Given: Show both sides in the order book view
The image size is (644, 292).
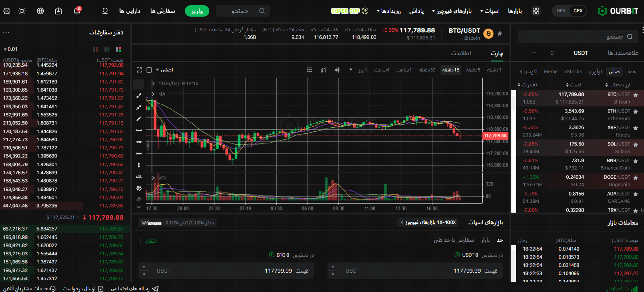Looking at the screenshot, I should [118, 49].
